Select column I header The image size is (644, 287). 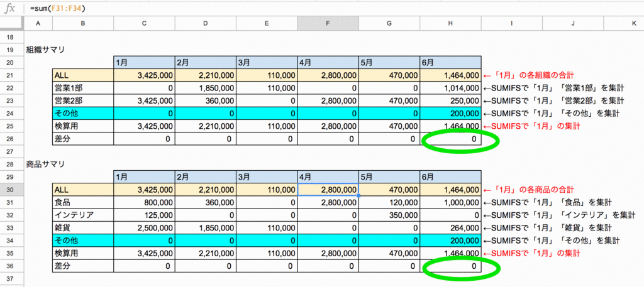pos(511,24)
